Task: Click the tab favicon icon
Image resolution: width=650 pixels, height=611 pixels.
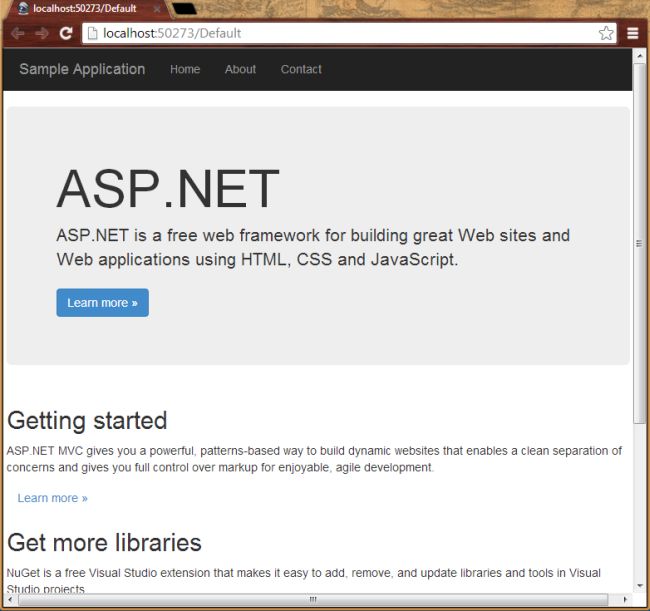Action: point(23,8)
